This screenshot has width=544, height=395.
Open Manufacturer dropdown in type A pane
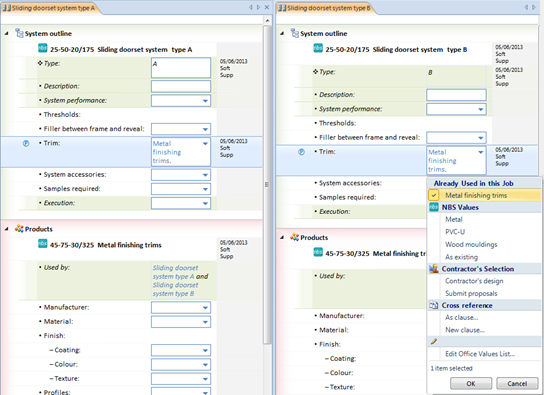click(x=205, y=308)
